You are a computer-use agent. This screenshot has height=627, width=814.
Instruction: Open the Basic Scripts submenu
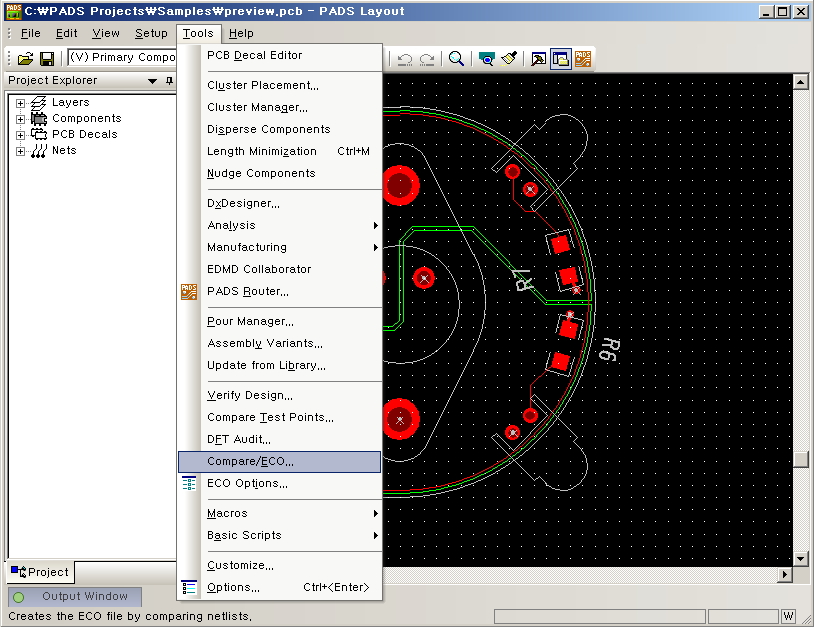pyautogui.click(x=279, y=536)
